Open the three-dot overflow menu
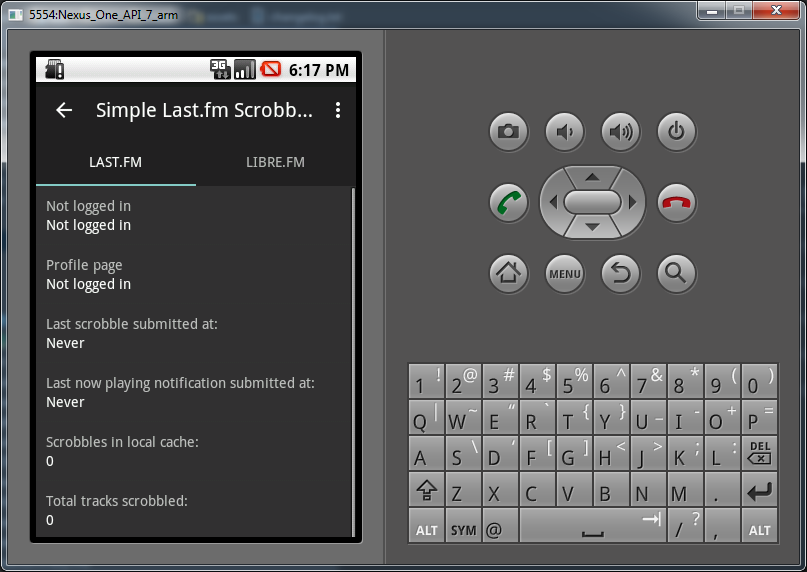The height and width of the screenshot is (572, 807). pos(338,110)
